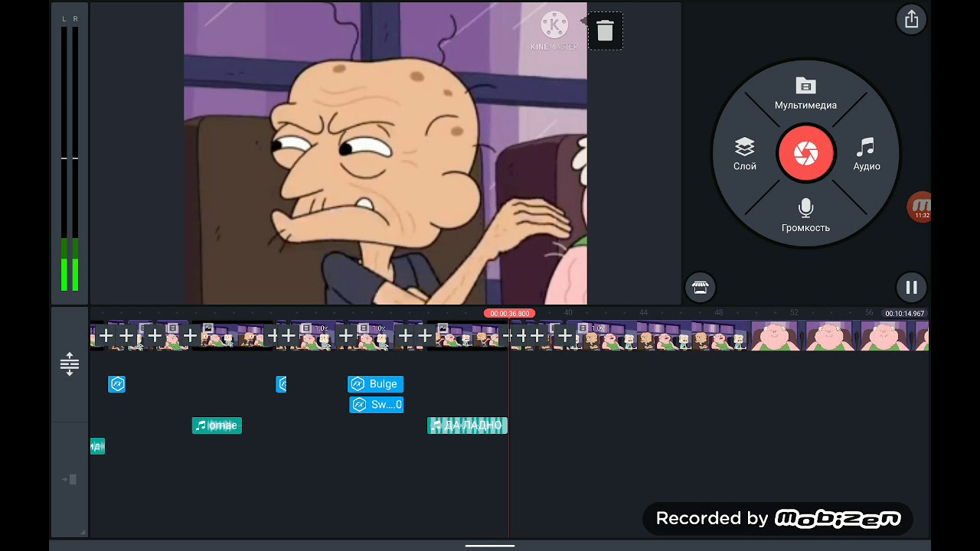
Task: Open the Мультимедиа media browser
Action: pos(805,93)
